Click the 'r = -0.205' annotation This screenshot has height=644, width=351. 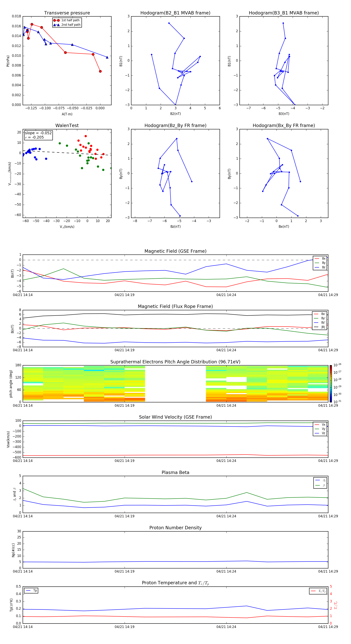pos(35,137)
